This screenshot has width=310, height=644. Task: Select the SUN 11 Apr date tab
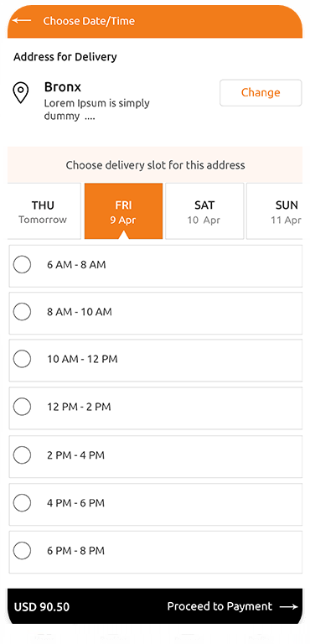click(x=274, y=211)
